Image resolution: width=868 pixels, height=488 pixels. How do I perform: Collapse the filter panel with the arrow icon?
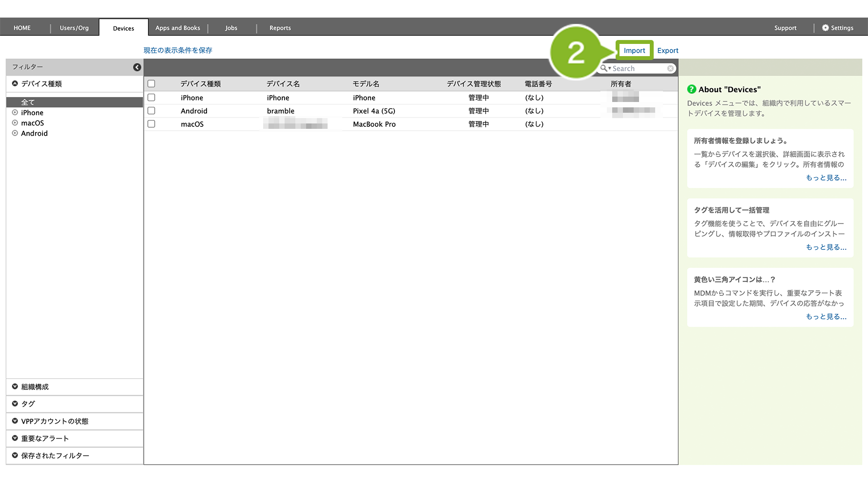137,67
